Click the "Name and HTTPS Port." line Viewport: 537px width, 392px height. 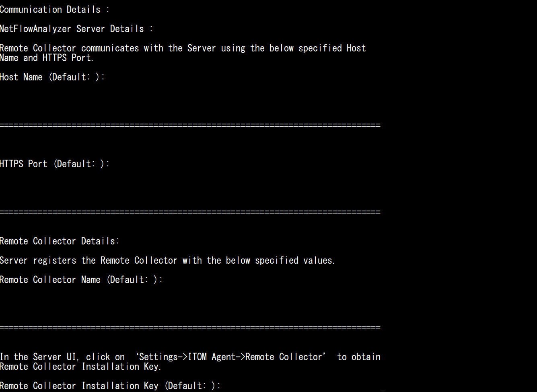coord(47,58)
